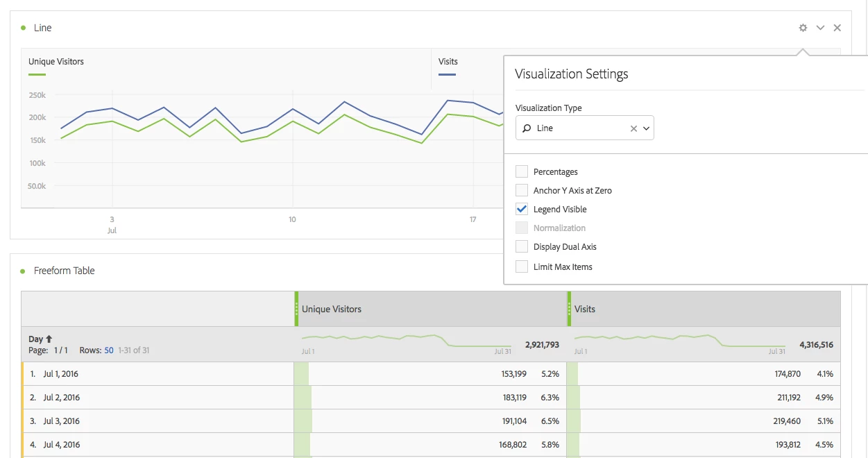Image resolution: width=868 pixels, height=458 pixels.
Task: Click the disabled Normalization checkbox
Action: [522, 228]
